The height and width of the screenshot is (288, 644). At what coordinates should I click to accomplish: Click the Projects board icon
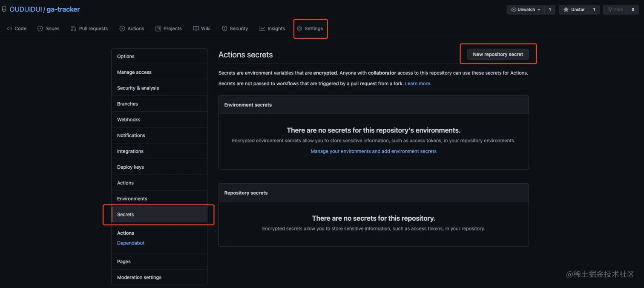(x=158, y=29)
